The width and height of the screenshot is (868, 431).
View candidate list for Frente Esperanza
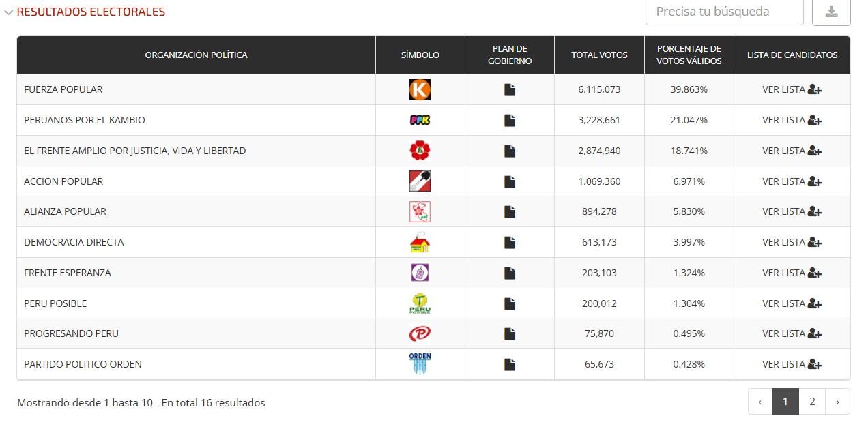[x=792, y=273]
